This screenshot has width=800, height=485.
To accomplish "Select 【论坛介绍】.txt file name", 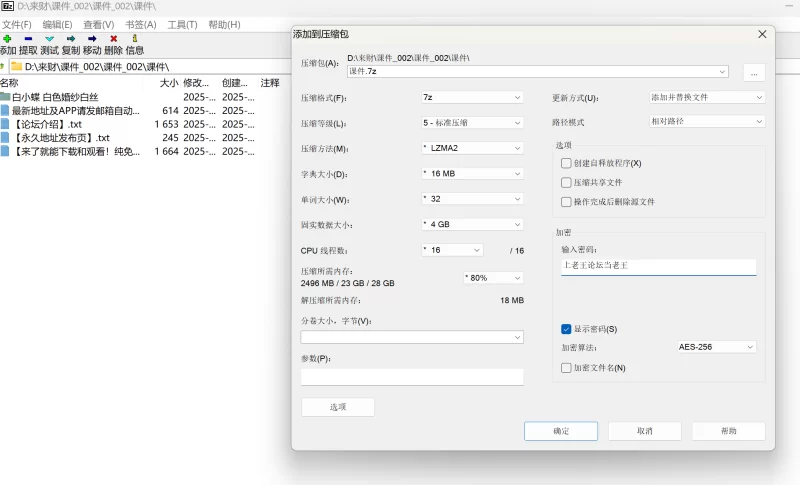I will (46, 124).
